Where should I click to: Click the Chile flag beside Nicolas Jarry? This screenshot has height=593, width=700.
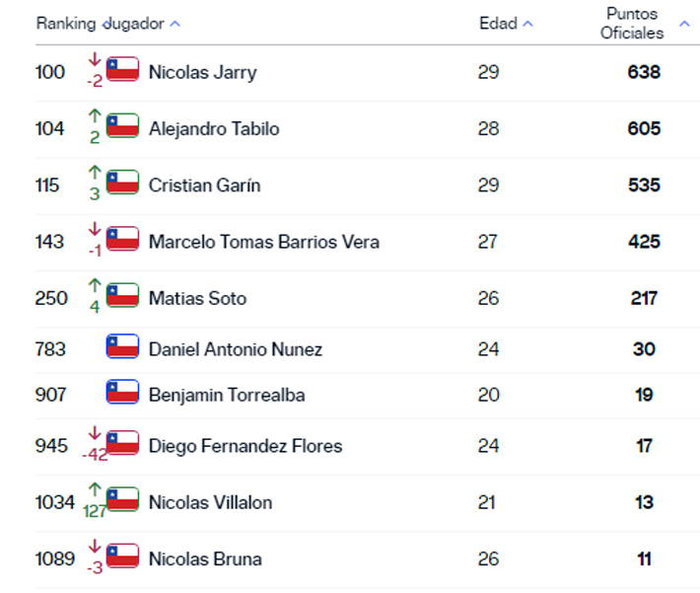coord(122,69)
